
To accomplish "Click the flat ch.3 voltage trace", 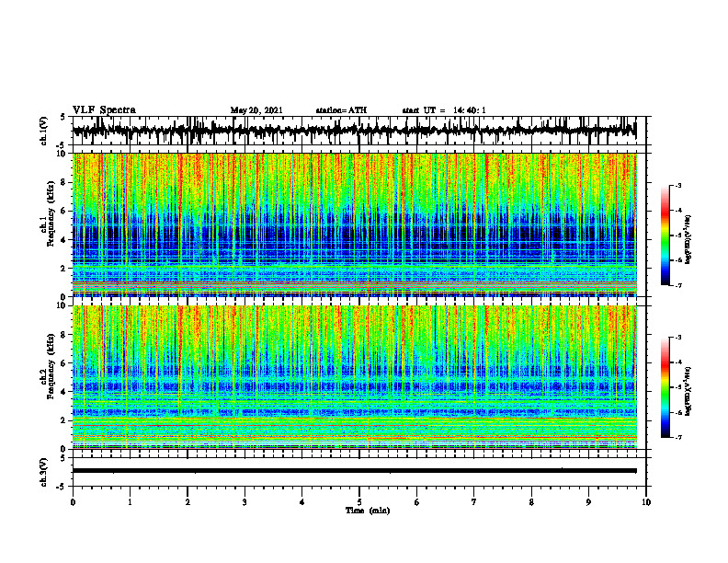I will [354, 471].
